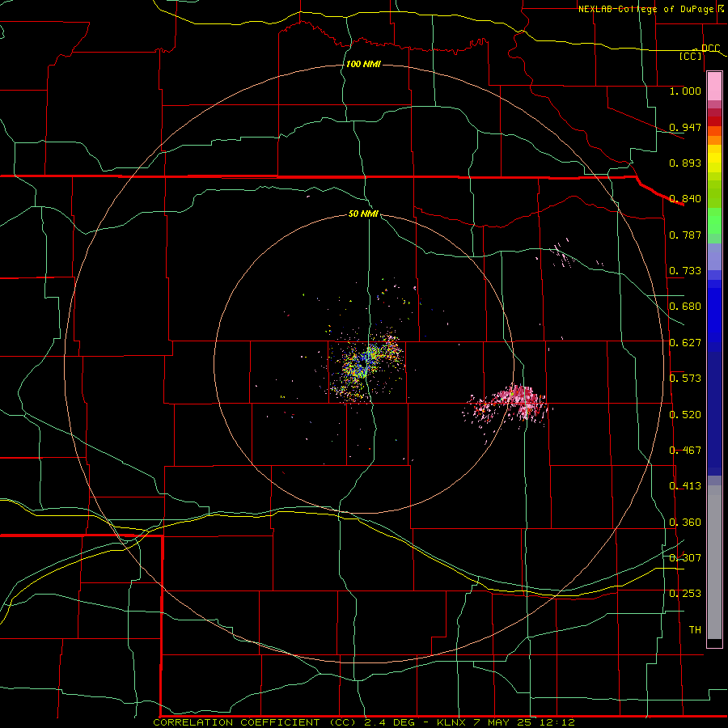
Task: Click the 0.893 scale value
Action: click(x=685, y=163)
